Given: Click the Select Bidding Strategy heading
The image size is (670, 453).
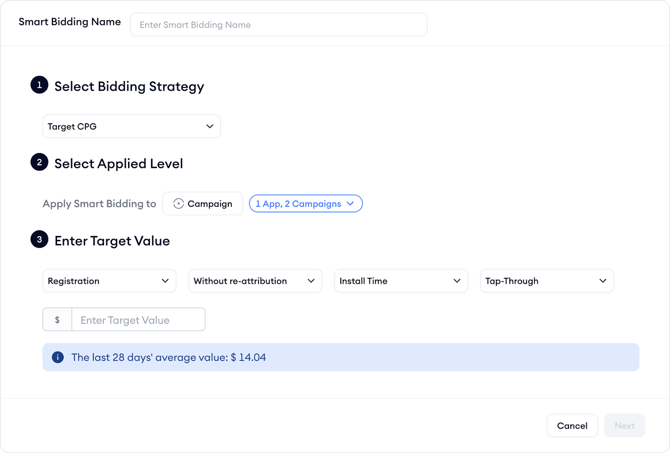Looking at the screenshot, I should pyautogui.click(x=129, y=87).
